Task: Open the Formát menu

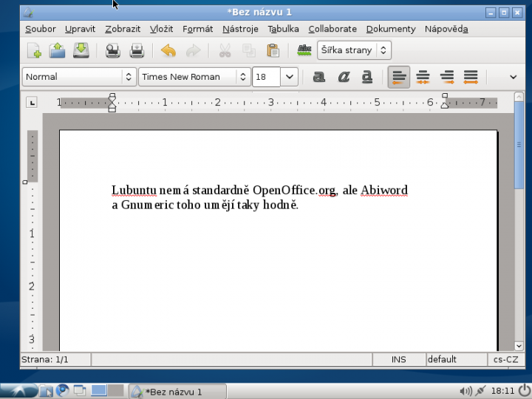Action: (x=198, y=29)
